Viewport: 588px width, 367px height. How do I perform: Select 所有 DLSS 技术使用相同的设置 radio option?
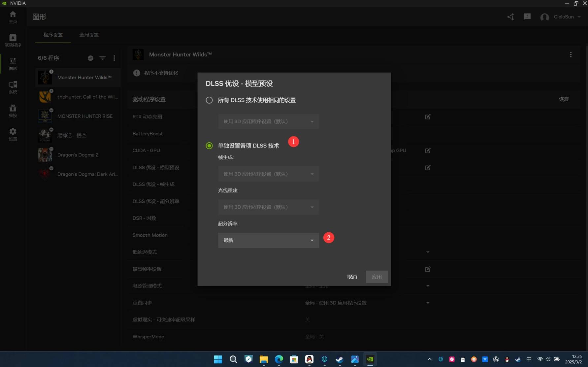209,100
